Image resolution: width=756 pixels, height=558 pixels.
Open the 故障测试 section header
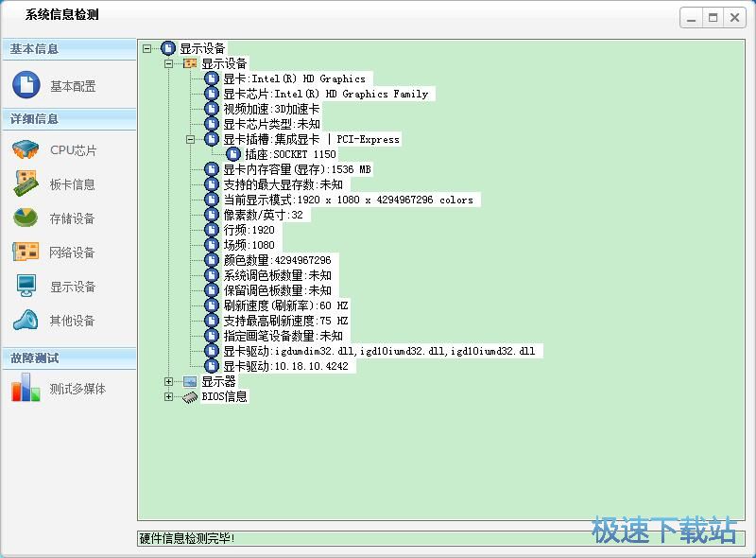[69, 358]
